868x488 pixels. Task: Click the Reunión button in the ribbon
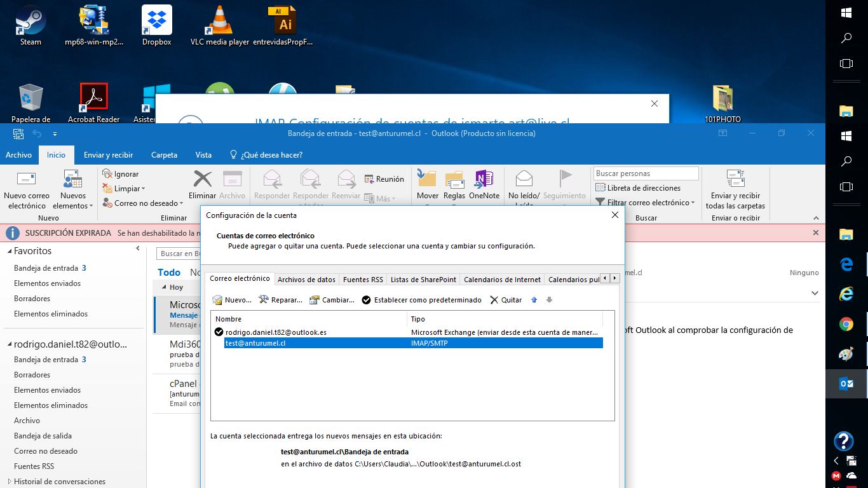384,179
